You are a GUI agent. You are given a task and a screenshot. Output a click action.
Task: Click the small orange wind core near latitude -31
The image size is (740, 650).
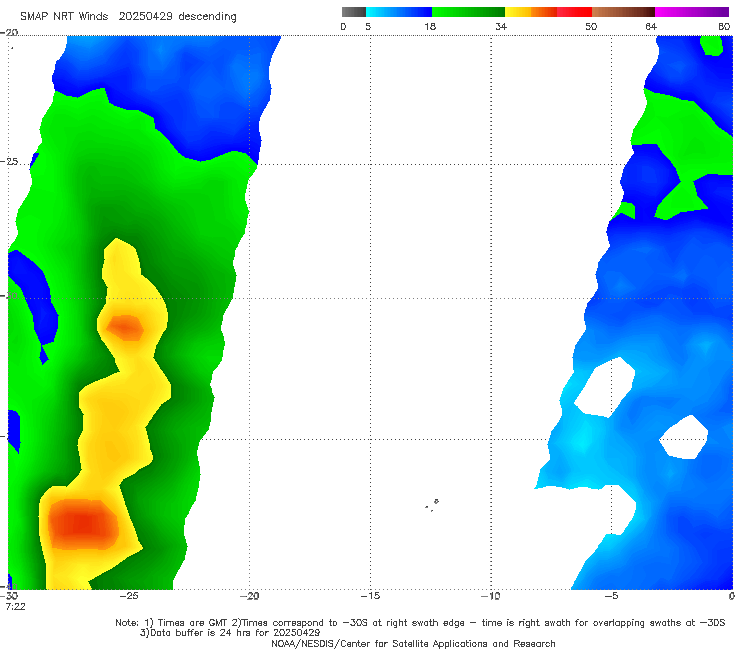coord(125,327)
